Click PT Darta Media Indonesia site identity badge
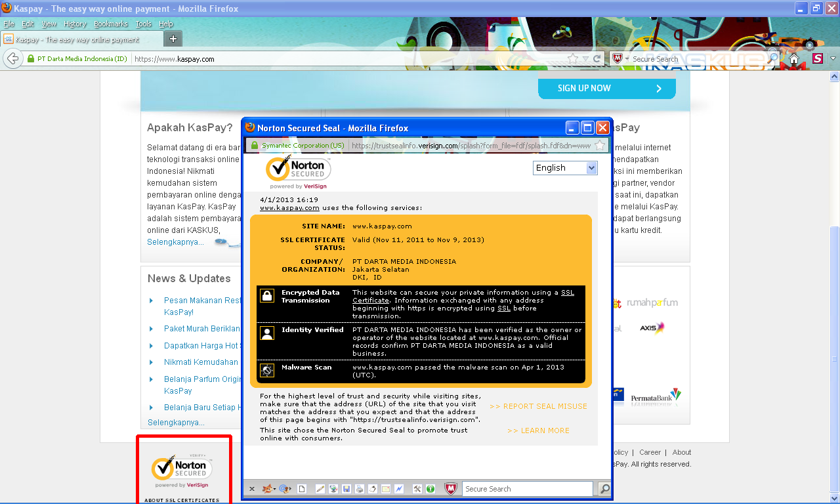 [77, 59]
